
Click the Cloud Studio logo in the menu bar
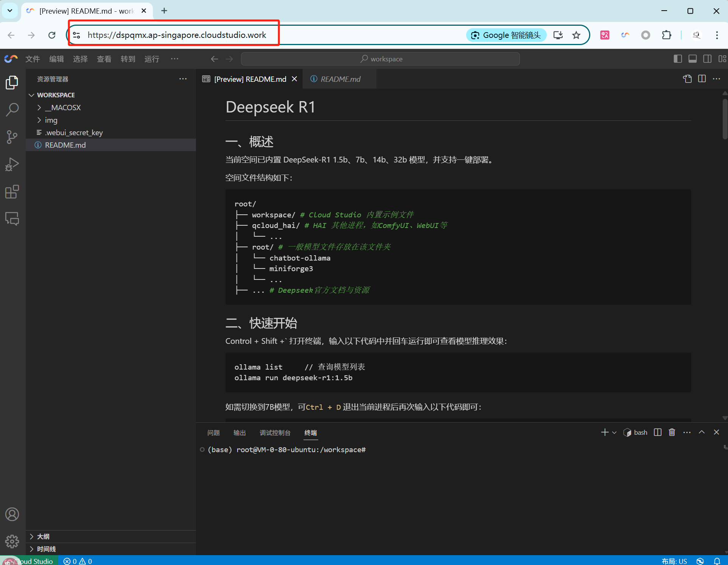coord(11,59)
